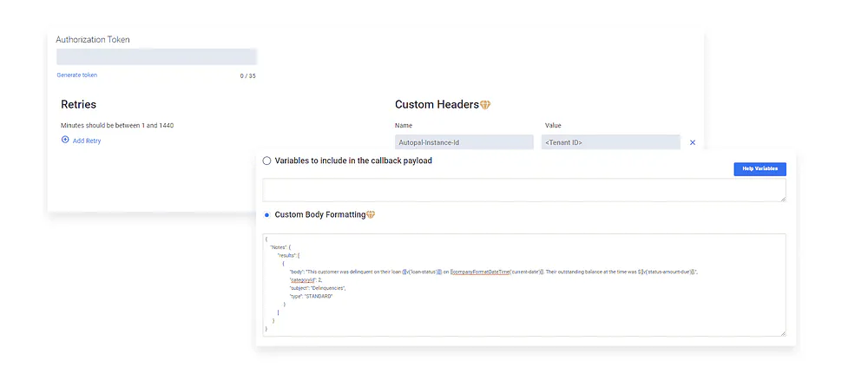Click the "Notes": { line in editor
The height and width of the screenshot is (374, 868).
(280, 247)
